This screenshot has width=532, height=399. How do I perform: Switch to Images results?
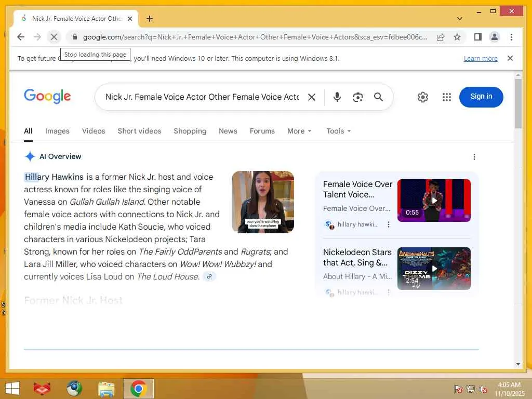57,131
